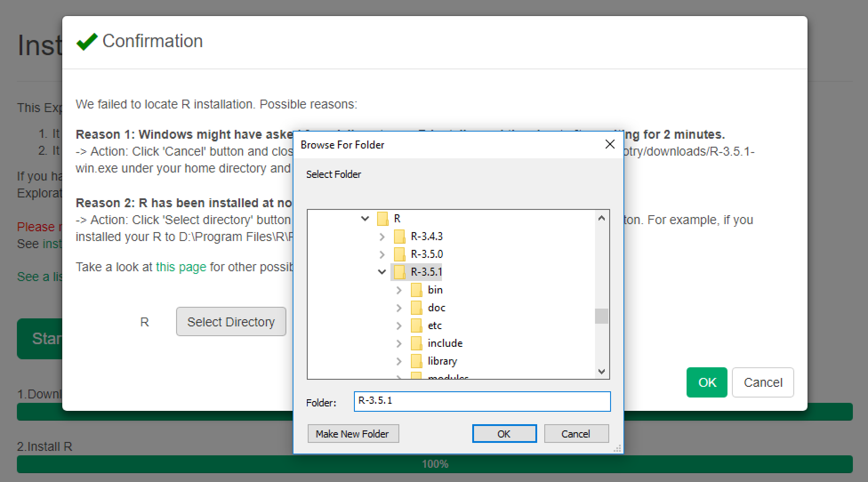The image size is (868, 482).
Task: Click the include folder icon
Action: 416,343
